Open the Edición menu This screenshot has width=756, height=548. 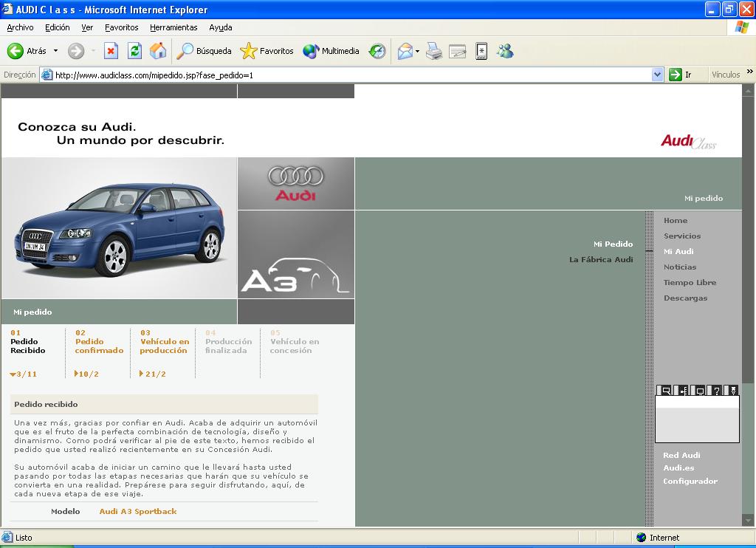point(58,27)
